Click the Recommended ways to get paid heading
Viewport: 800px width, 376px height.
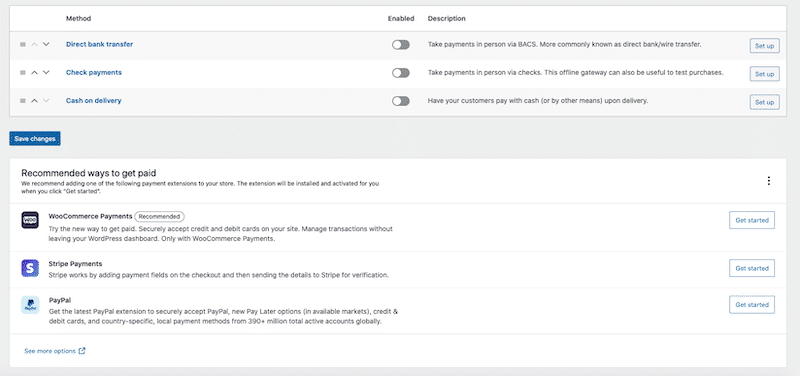point(88,173)
